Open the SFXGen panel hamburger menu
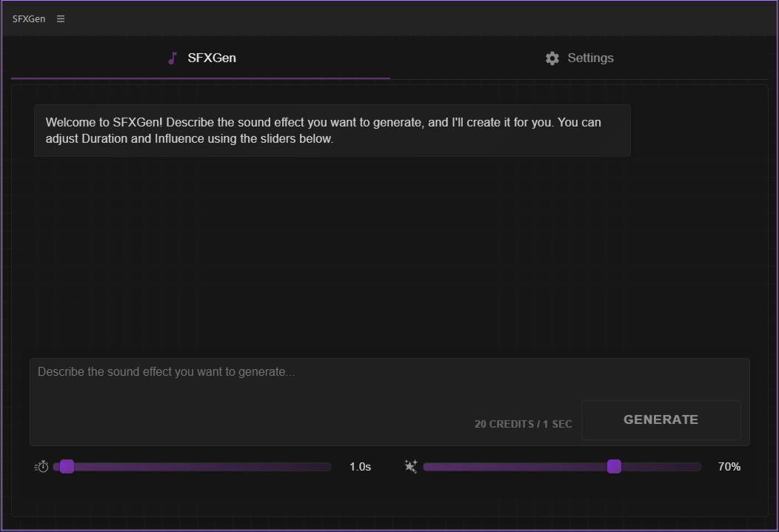Image resolution: width=779 pixels, height=532 pixels. [x=61, y=19]
